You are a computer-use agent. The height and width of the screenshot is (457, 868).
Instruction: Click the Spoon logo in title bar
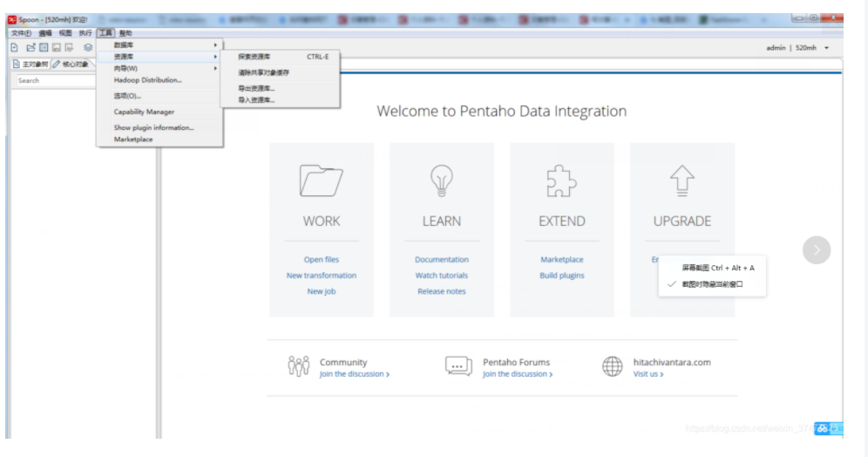(12, 19)
